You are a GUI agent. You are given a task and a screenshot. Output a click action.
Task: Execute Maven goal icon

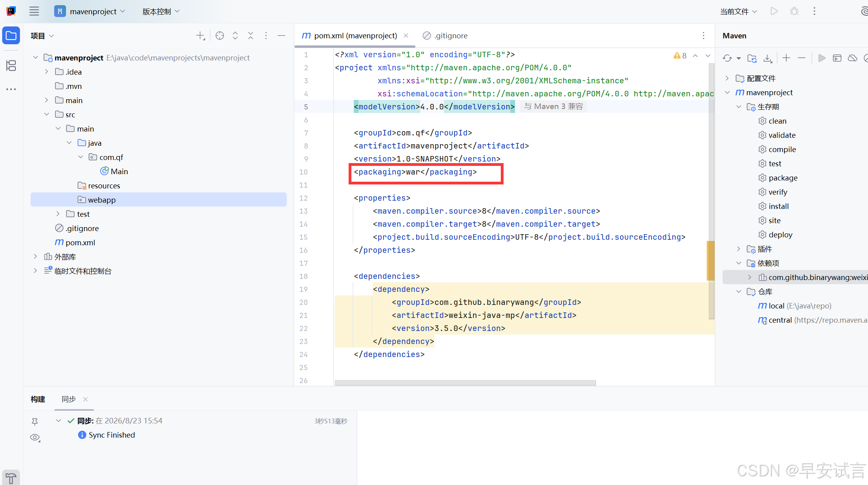pos(837,58)
